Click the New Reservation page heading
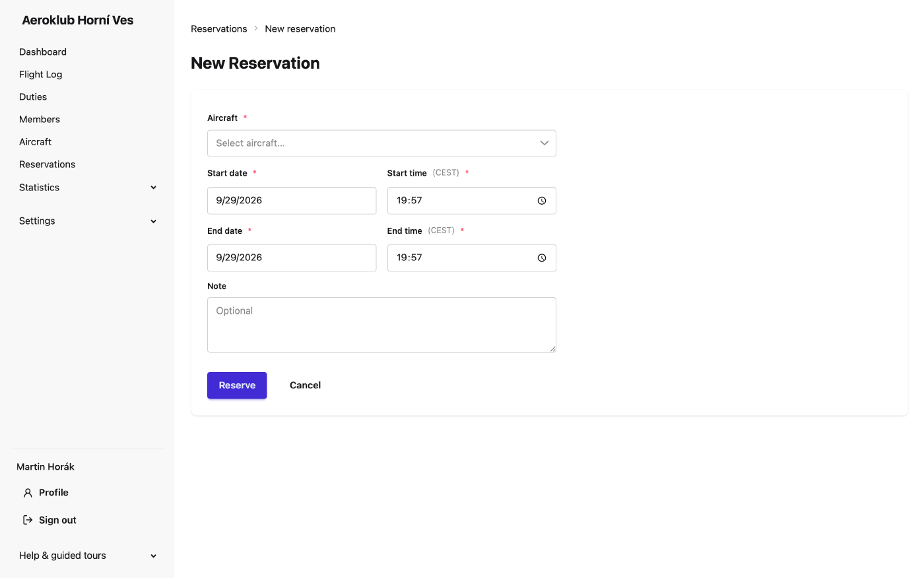The image size is (924, 578). pos(255,63)
